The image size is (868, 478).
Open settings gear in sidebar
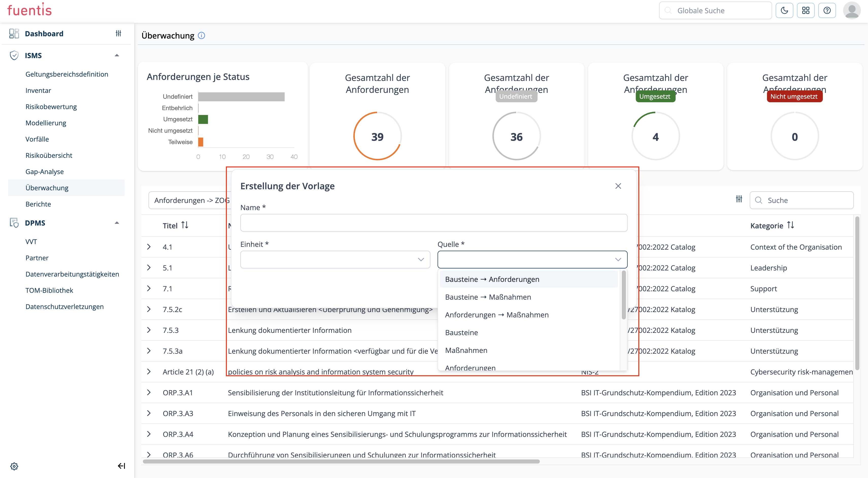14,466
